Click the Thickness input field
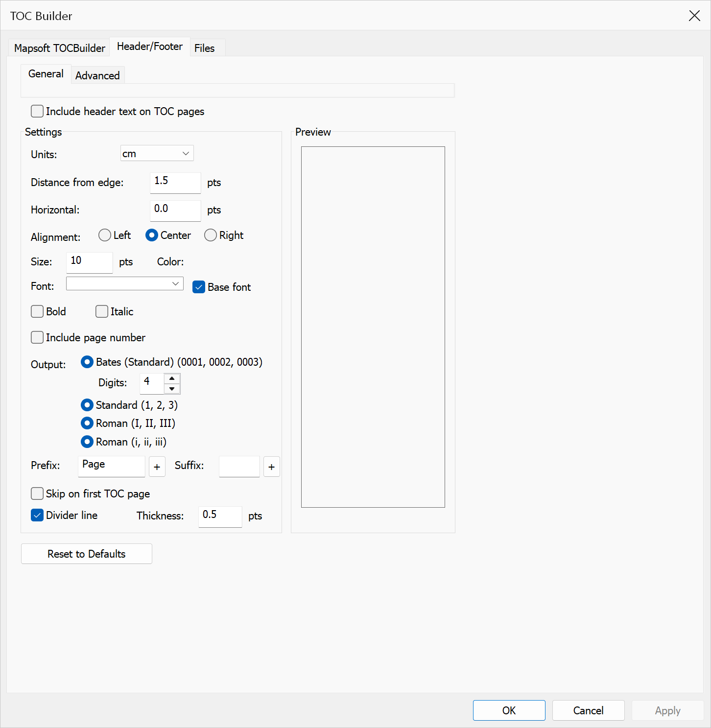 coord(220,517)
